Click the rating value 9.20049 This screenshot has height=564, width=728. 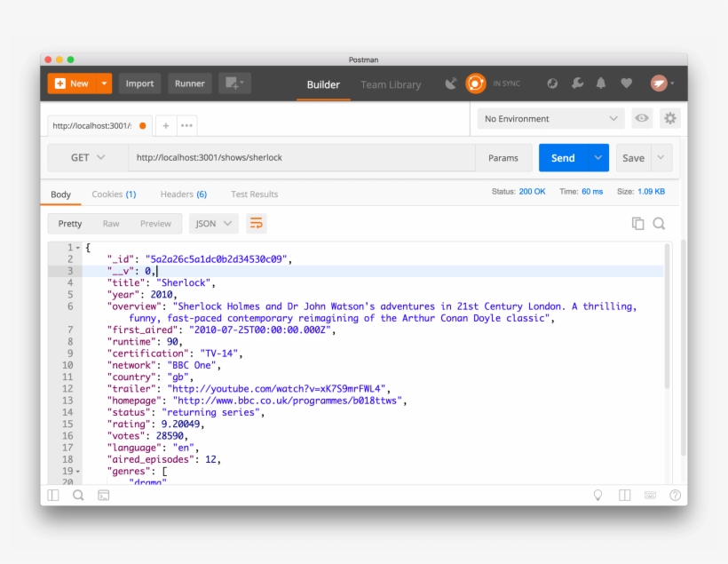click(x=180, y=425)
